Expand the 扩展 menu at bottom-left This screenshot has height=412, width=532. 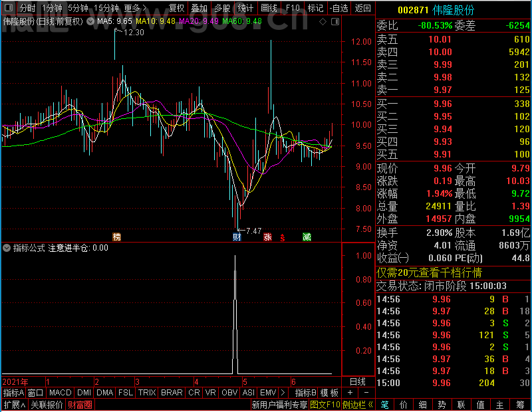(x=15, y=405)
